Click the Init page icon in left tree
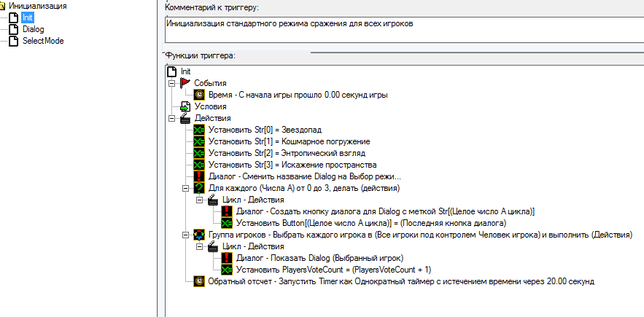Image resolution: width=644 pixels, height=317 pixels. [14, 17]
